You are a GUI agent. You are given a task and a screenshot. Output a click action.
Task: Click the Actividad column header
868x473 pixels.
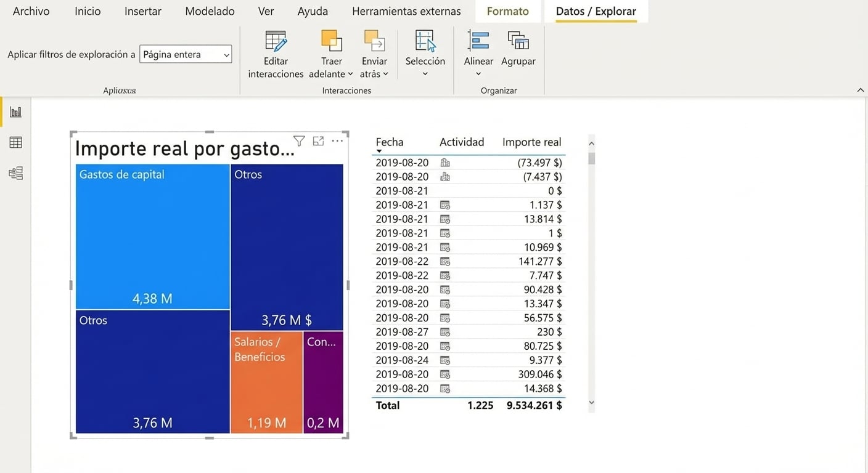(x=462, y=142)
